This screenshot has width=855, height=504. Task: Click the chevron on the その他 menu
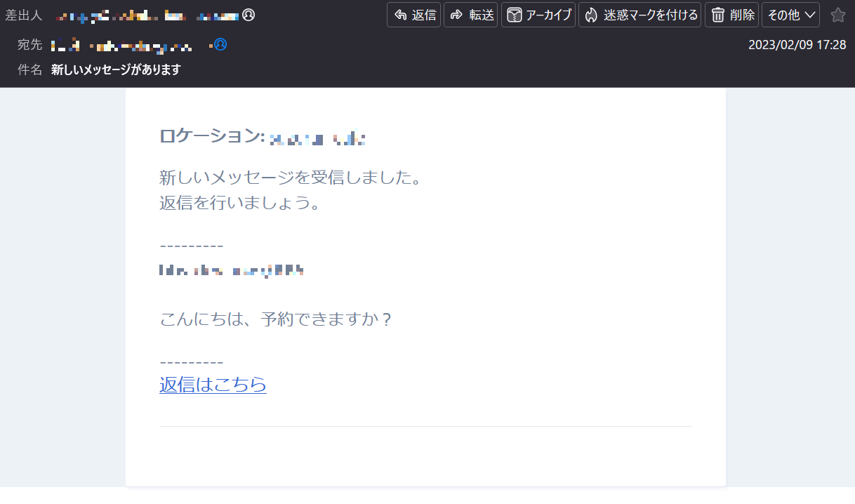(x=809, y=15)
